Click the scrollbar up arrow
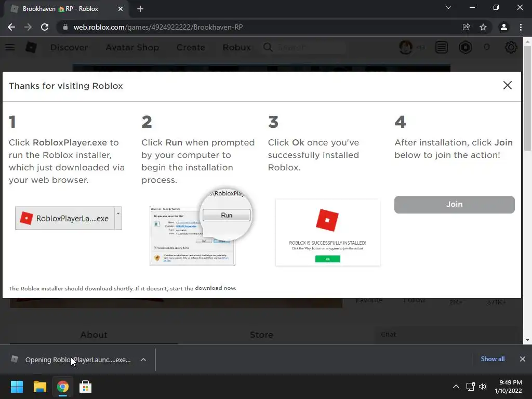The width and height of the screenshot is (532, 399). [x=527, y=42]
